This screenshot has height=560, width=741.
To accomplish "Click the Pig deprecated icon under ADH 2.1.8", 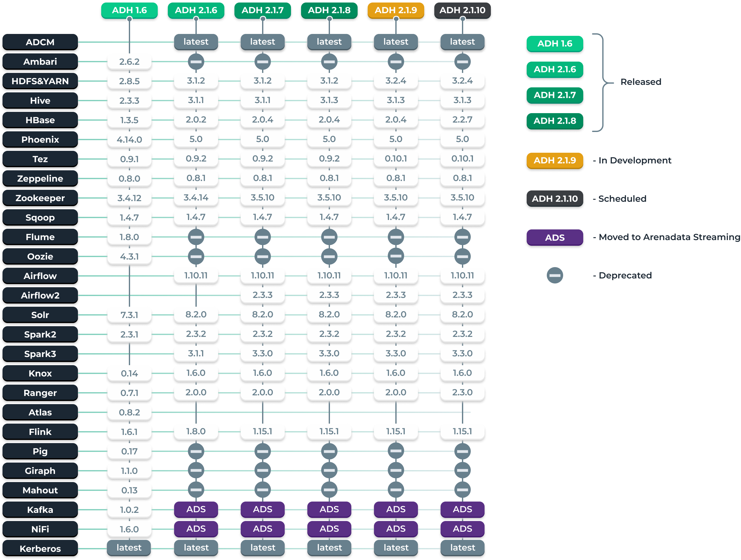I will click(329, 451).
